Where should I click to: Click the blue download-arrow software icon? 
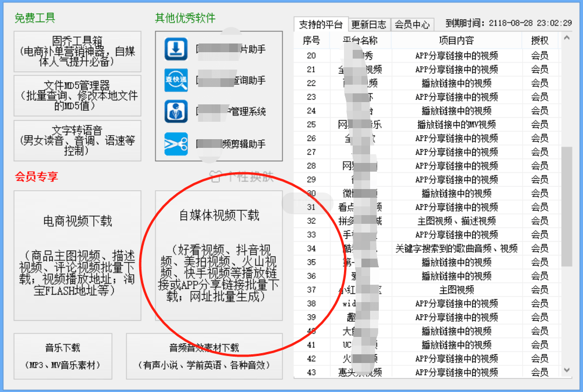[x=176, y=49]
